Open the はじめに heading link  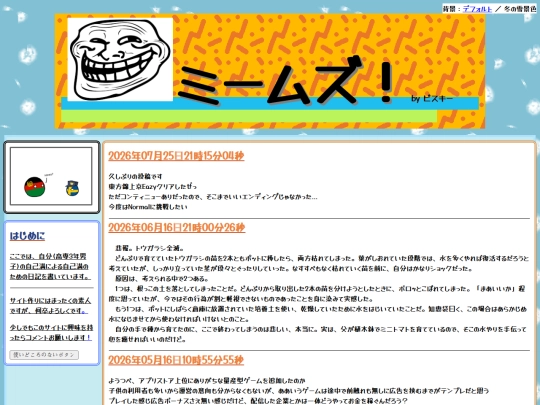[27, 236]
